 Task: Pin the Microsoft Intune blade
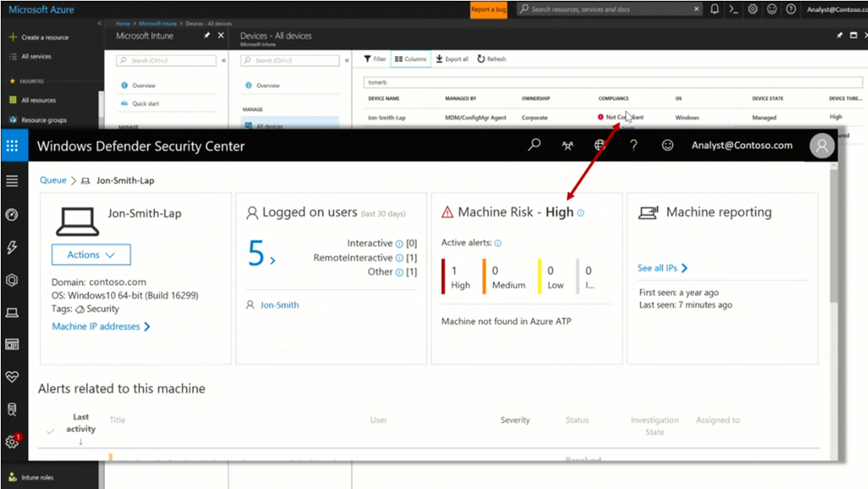[x=207, y=36]
